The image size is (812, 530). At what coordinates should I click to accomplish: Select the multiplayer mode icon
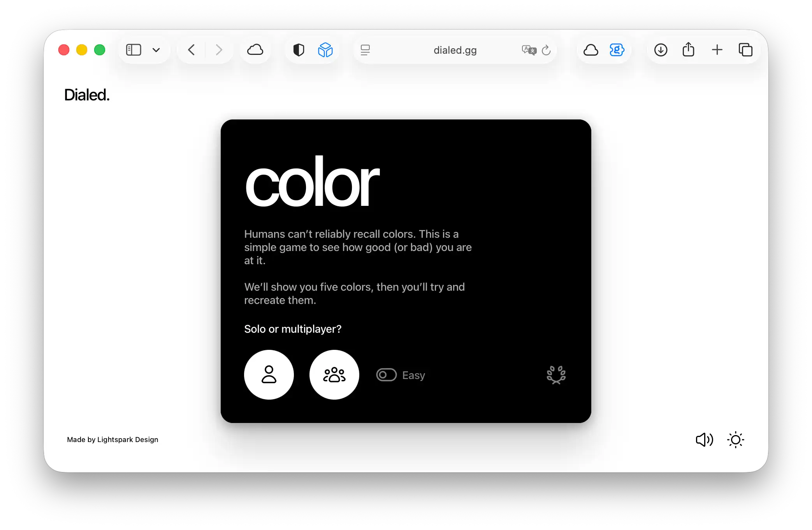[x=334, y=374]
